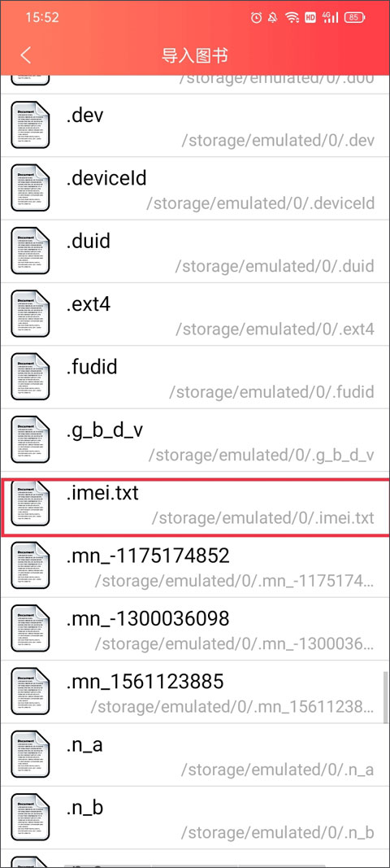The height and width of the screenshot is (868, 390).
Task: Tap the Wi-Fi status bar icon
Action: click(x=292, y=18)
